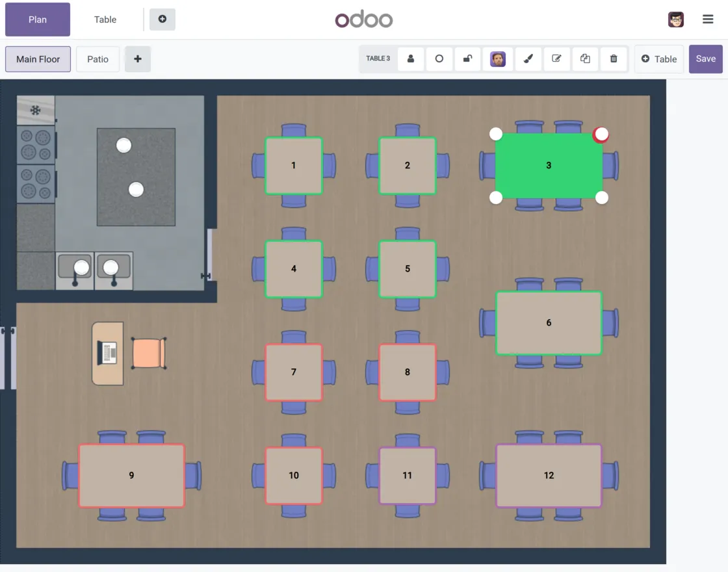728x572 pixels.
Task: Add a new Table button
Action: pyautogui.click(x=659, y=59)
